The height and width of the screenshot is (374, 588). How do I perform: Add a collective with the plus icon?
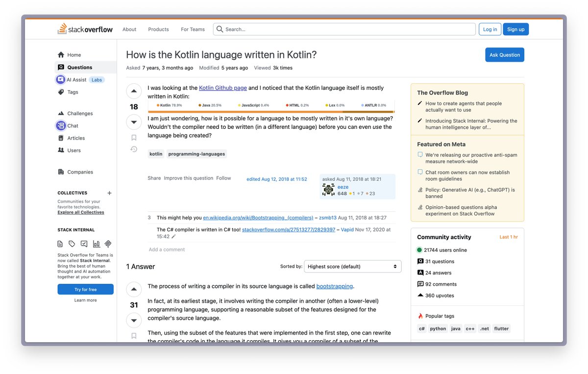tap(109, 193)
